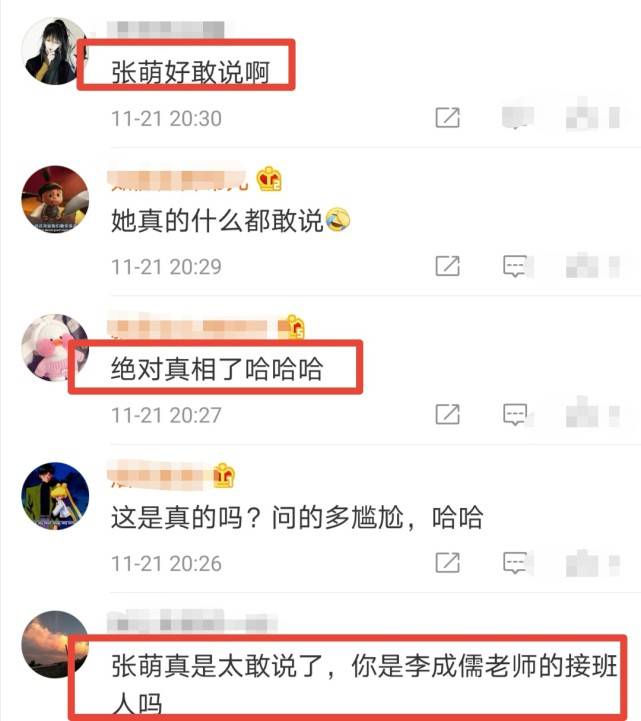Click crown badge beside second commenter's name

269,179
